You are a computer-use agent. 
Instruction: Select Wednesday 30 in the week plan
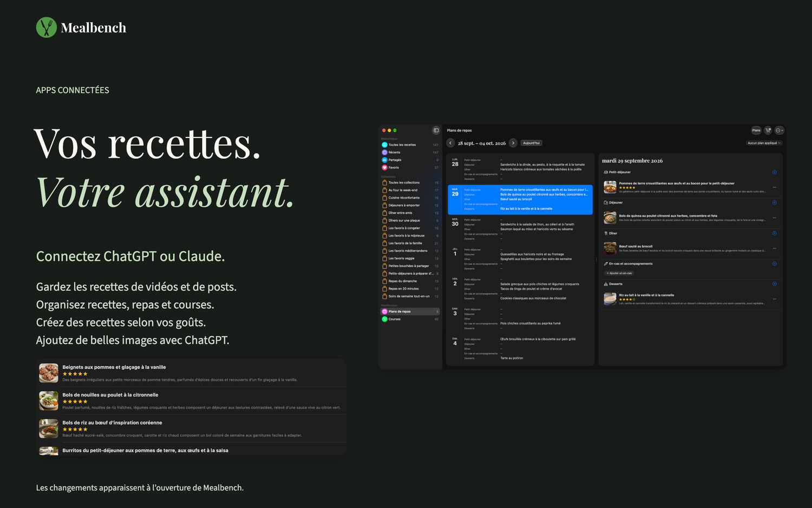520,229
